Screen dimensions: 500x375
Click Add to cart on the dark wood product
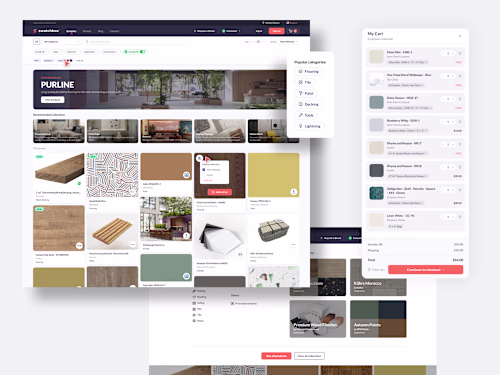(220, 192)
